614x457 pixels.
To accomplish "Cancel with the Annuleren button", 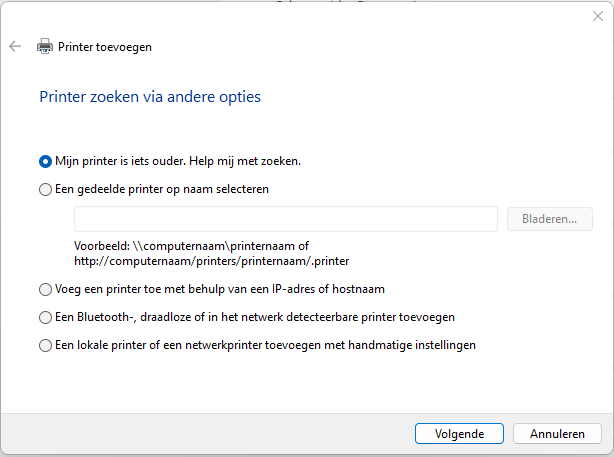I will pyautogui.click(x=557, y=434).
